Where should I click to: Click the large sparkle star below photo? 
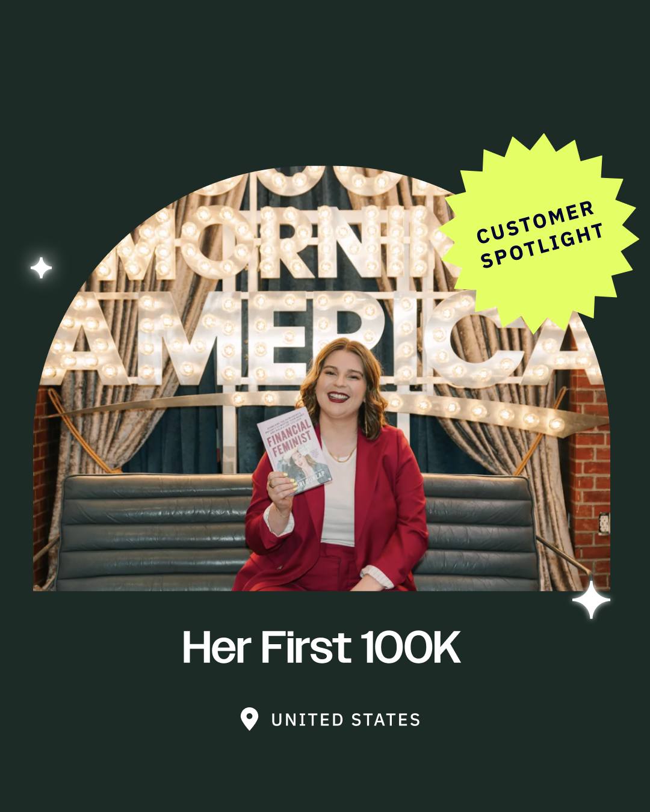coord(591,600)
